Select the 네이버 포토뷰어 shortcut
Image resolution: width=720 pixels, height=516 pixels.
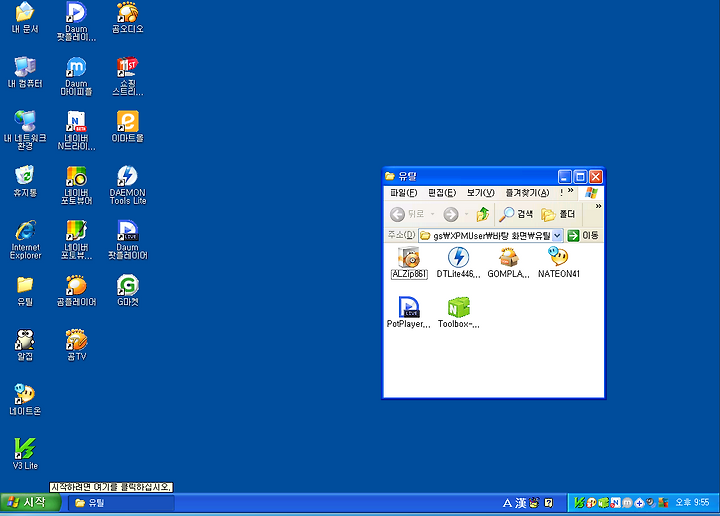76,185
